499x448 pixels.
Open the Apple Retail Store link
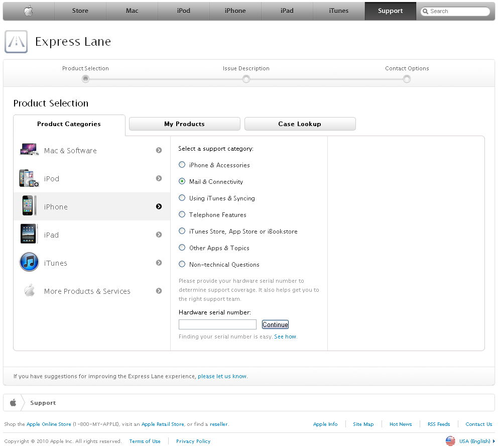(x=163, y=424)
